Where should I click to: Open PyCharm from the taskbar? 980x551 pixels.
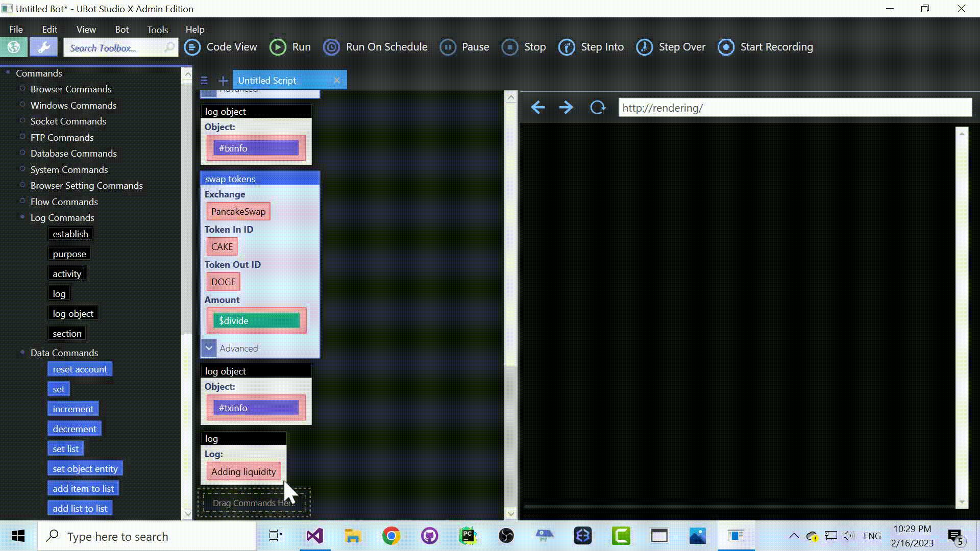[468, 536]
